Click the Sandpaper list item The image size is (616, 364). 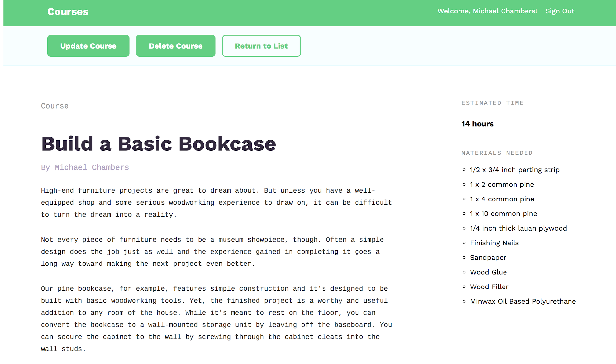click(x=488, y=258)
